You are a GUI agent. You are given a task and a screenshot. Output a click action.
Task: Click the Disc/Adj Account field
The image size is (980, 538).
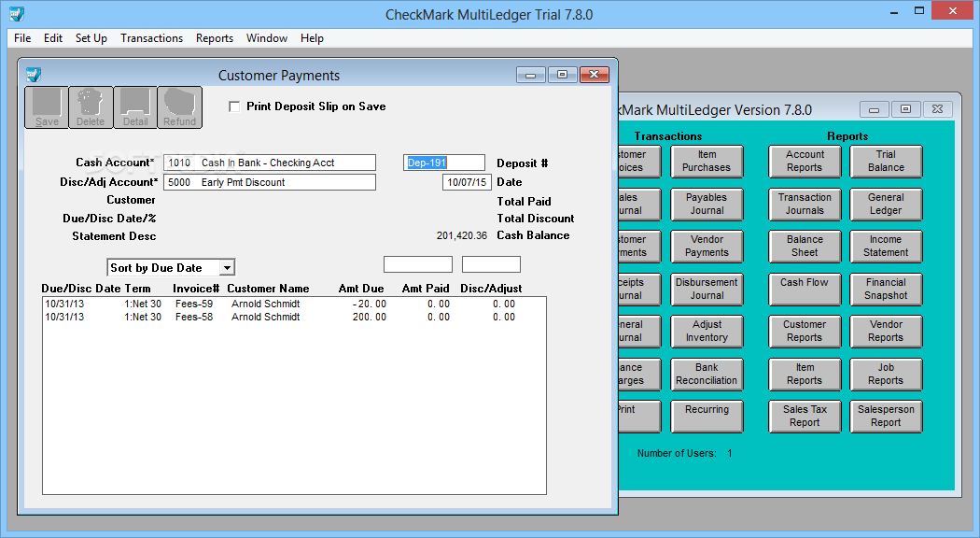[270, 182]
